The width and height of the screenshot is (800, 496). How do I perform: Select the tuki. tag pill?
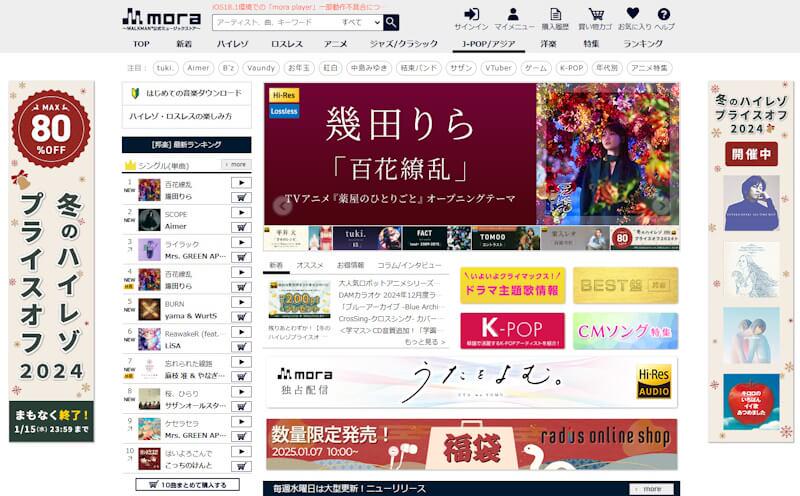point(165,68)
